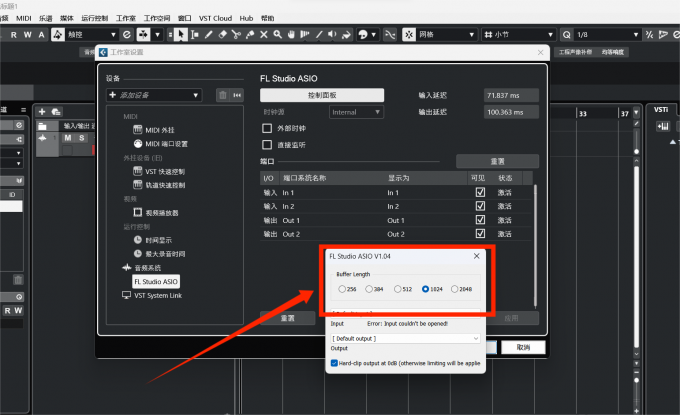Open the 网格 snap type dropdown
The height and width of the screenshot is (415, 680).
(446, 34)
